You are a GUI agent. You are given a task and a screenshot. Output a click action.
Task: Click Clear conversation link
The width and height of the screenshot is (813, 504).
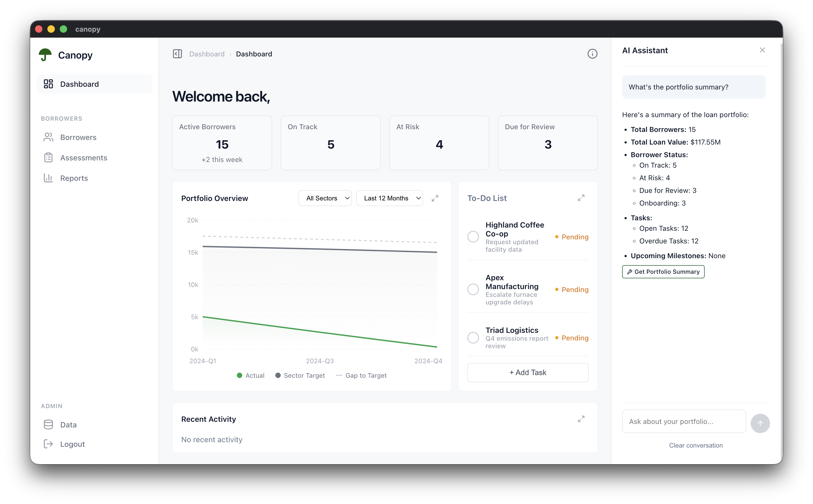pyautogui.click(x=696, y=445)
